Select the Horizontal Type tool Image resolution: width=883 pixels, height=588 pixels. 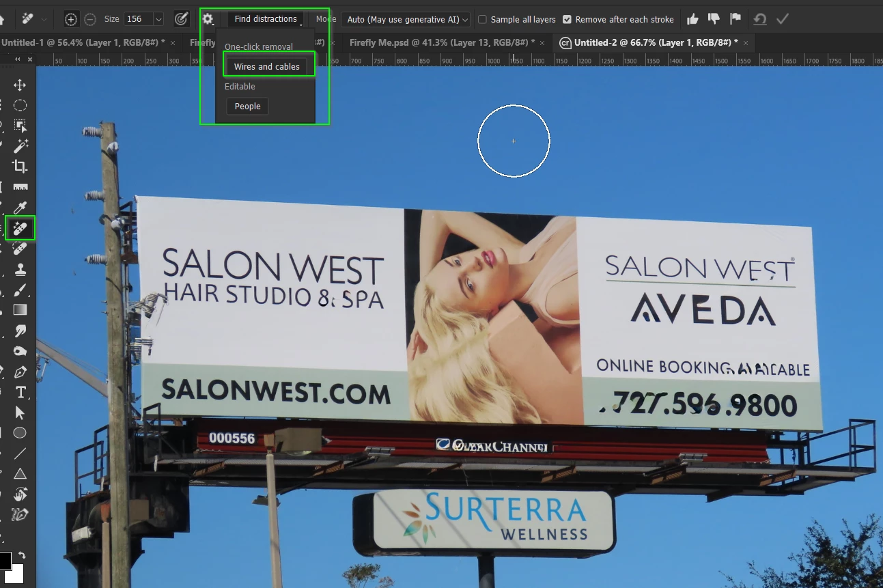coord(20,392)
